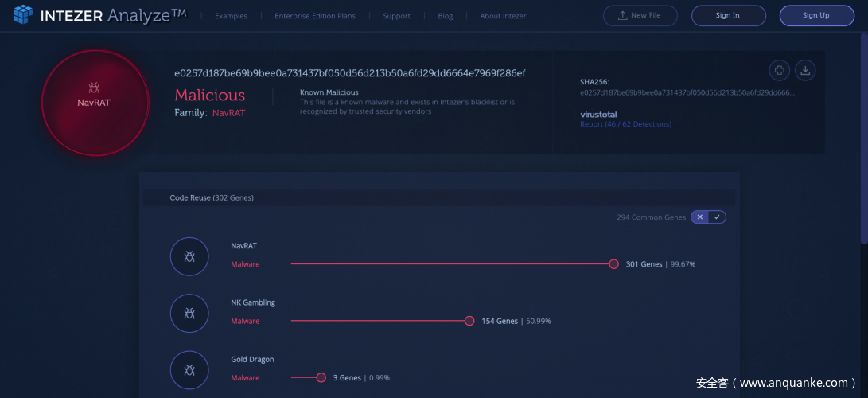
Task: Open the Examples menu item
Action: [x=231, y=16]
